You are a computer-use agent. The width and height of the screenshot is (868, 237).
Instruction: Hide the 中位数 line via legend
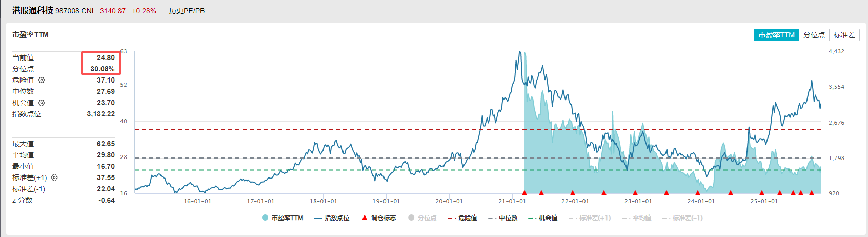point(502,218)
